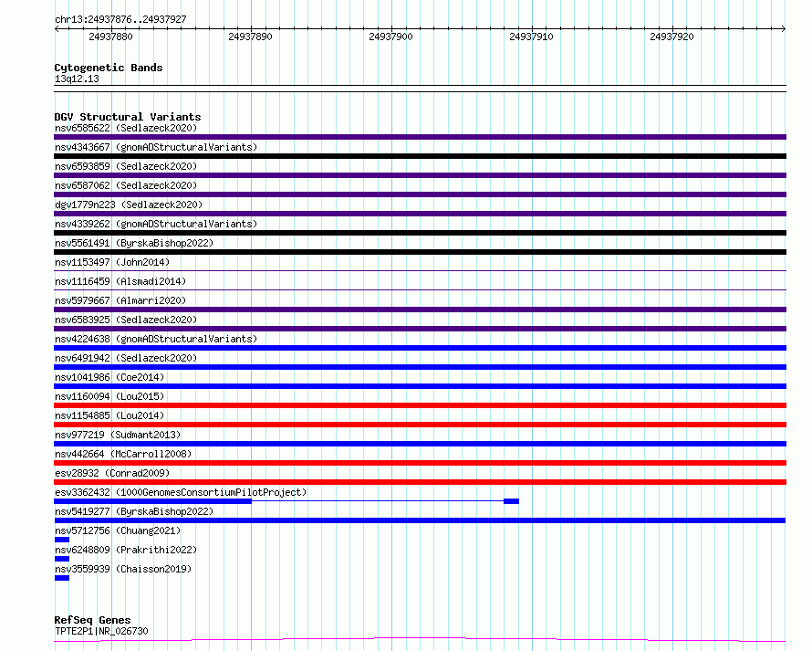
Task: Click the magenta TPTE2P1 gene line
Action: [420, 640]
